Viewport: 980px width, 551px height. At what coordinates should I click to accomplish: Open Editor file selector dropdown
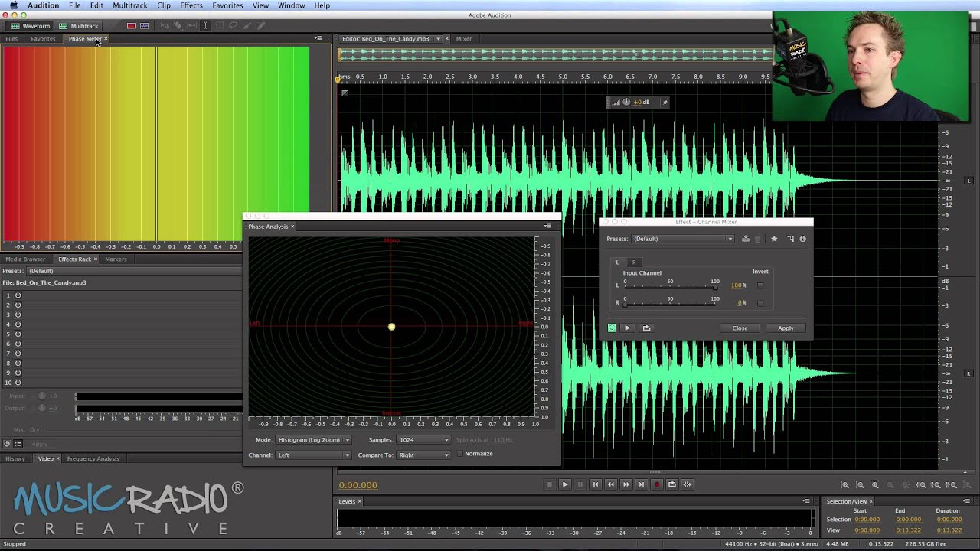[x=438, y=39]
